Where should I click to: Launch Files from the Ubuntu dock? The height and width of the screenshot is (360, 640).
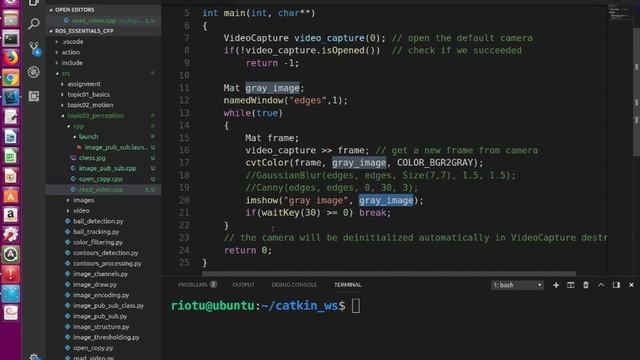(x=11, y=19)
